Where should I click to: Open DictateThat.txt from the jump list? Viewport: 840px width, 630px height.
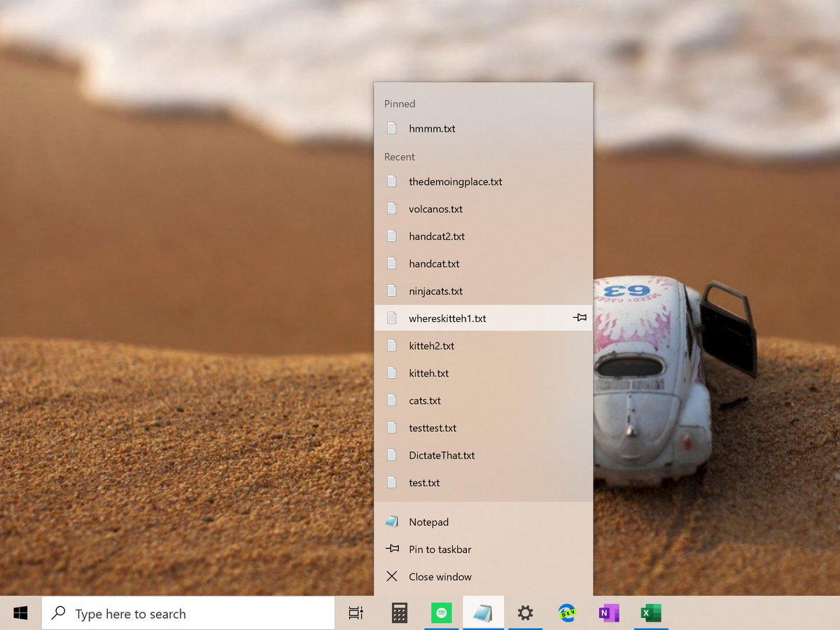442,455
